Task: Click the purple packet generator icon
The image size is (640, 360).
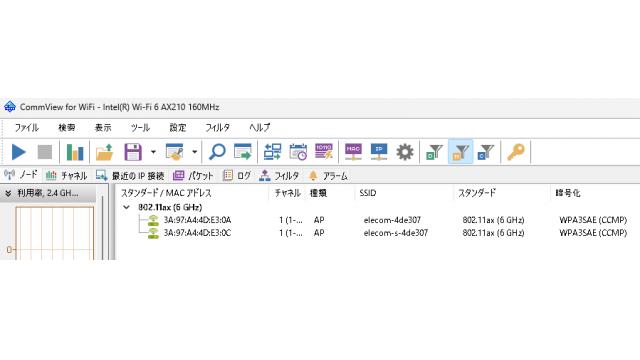Action: click(x=324, y=152)
